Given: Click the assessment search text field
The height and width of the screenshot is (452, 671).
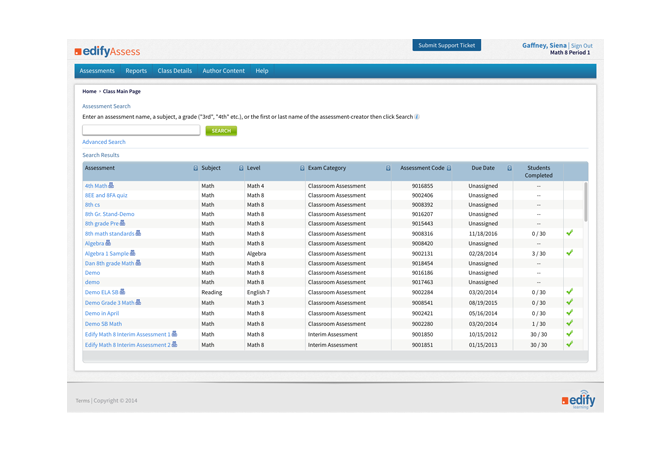Looking at the screenshot, I should 141,130.
